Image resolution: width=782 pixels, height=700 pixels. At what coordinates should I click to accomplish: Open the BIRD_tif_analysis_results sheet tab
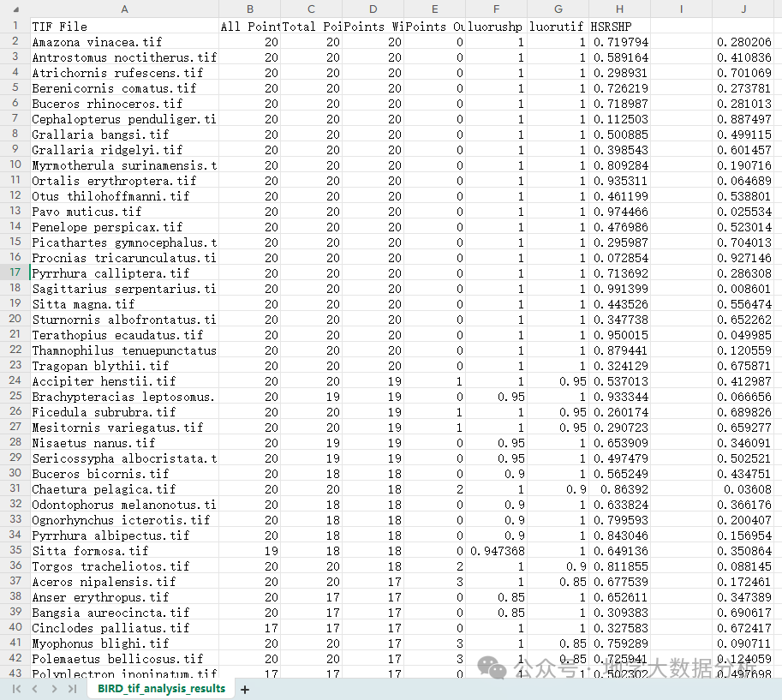(x=161, y=689)
